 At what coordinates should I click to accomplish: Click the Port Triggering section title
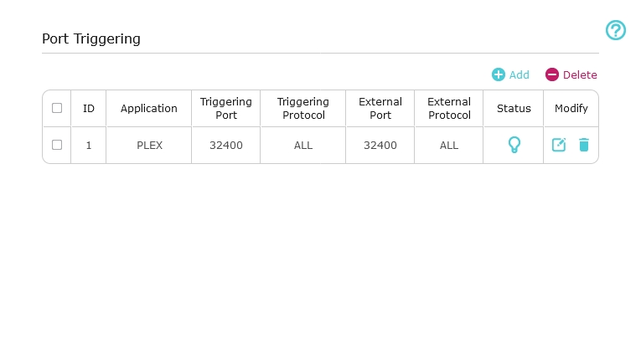(91, 38)
